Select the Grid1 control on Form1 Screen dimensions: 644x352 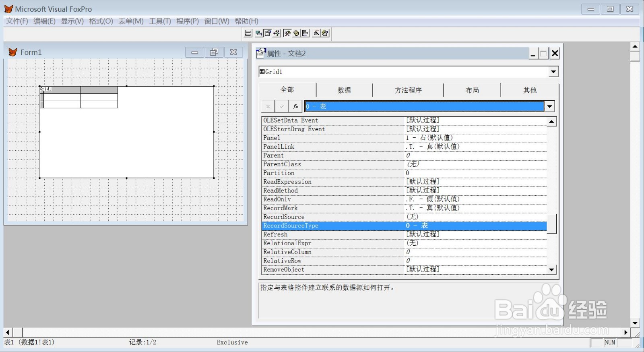tap(127, 132)
